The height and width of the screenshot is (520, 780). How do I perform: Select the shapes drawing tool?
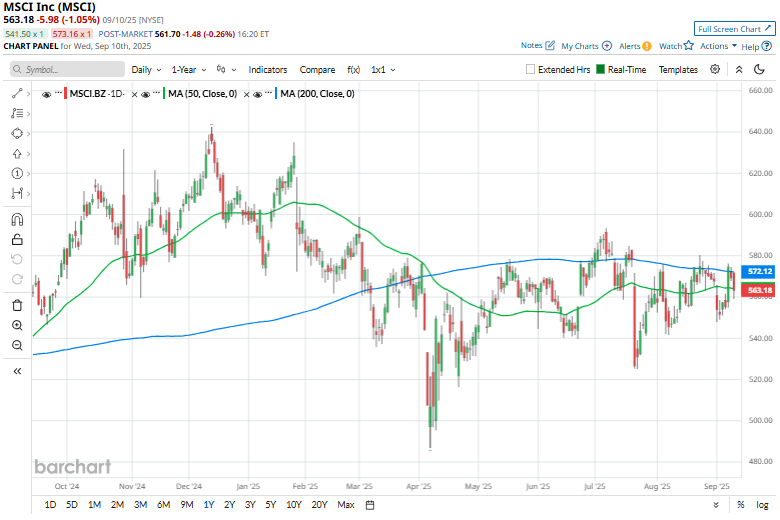[17, 133]
